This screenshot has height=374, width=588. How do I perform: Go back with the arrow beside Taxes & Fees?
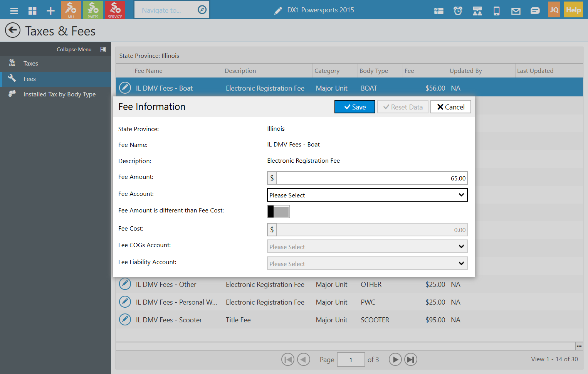(13, 30)
